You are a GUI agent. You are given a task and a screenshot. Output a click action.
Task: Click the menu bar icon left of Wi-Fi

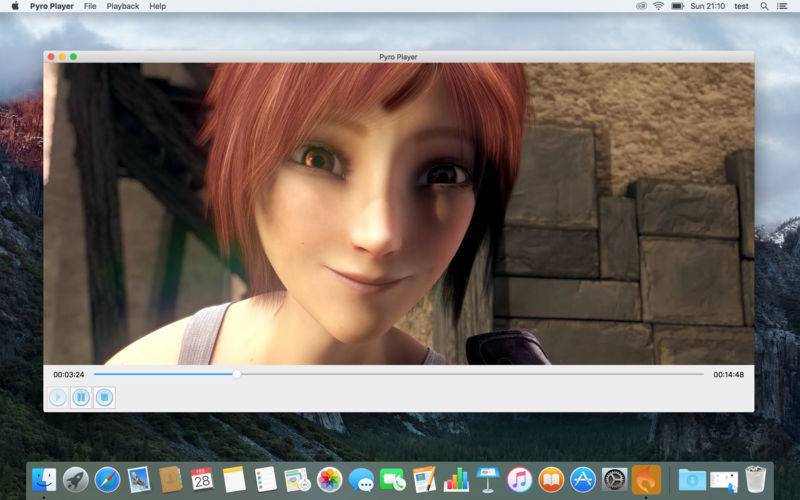pyautogui.click(x=641, y=6)
